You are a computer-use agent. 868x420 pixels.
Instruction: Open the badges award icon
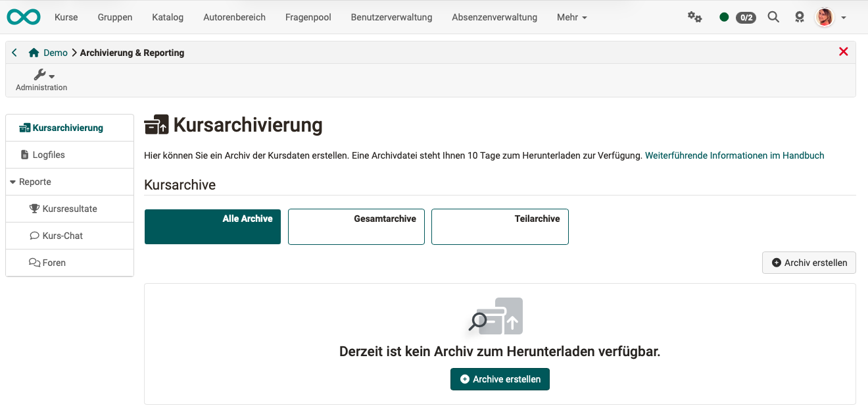point(800,17)
